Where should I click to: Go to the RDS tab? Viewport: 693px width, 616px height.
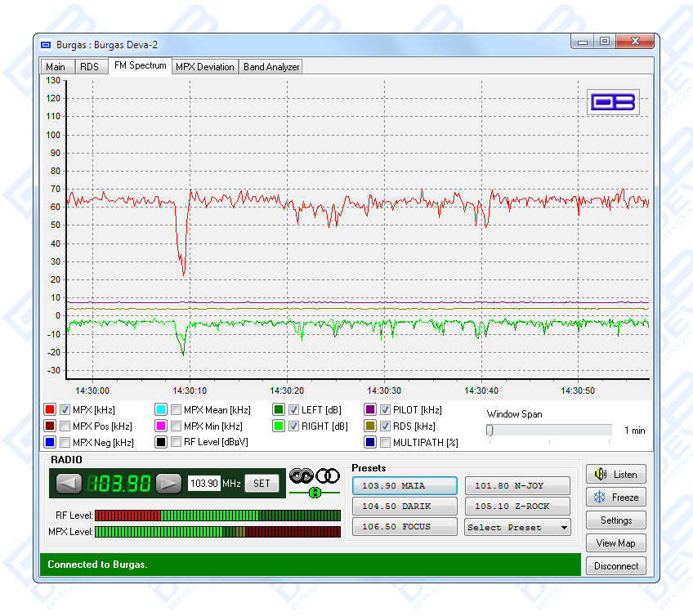(89, 67)
